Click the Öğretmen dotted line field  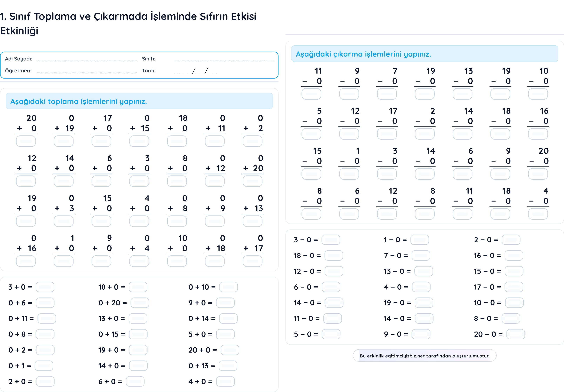(87, 72)
